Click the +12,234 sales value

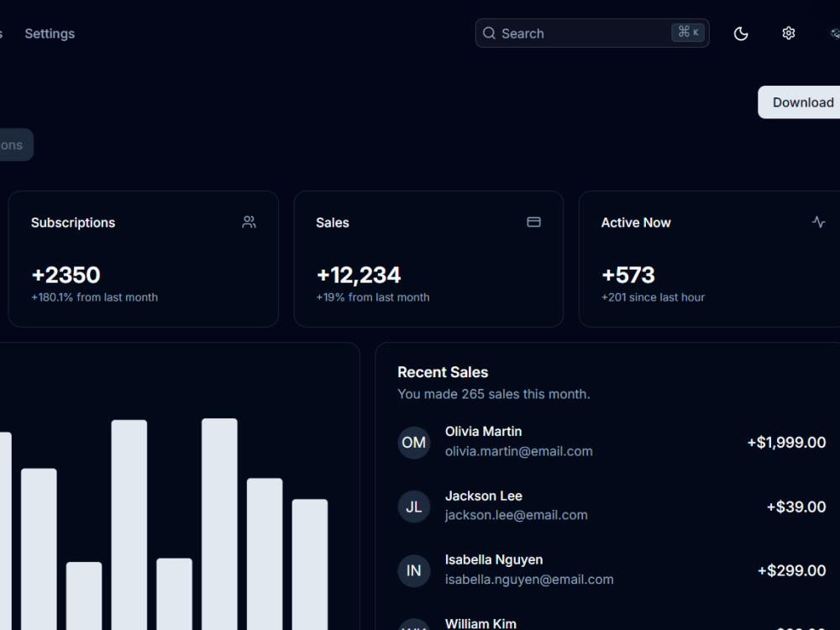pyautogui.click(x=358, y=276)
